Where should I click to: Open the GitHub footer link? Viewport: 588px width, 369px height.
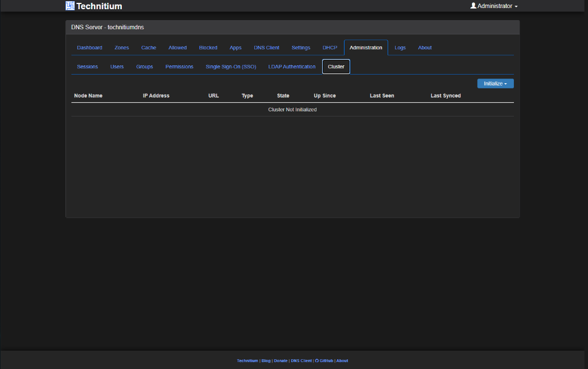click(x=324, y=361)
